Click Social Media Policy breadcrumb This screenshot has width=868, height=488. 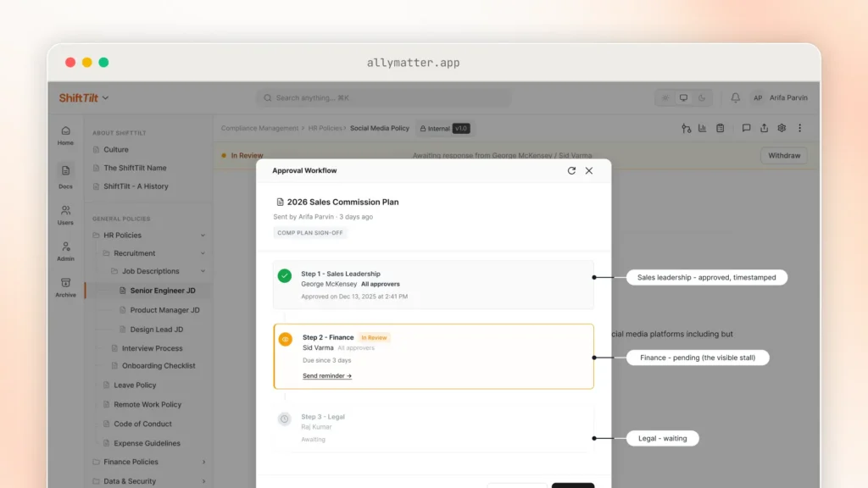379,129
